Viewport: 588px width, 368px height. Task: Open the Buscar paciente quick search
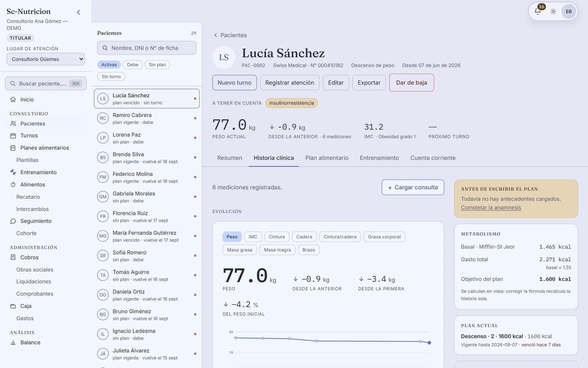tap(46, 84)
